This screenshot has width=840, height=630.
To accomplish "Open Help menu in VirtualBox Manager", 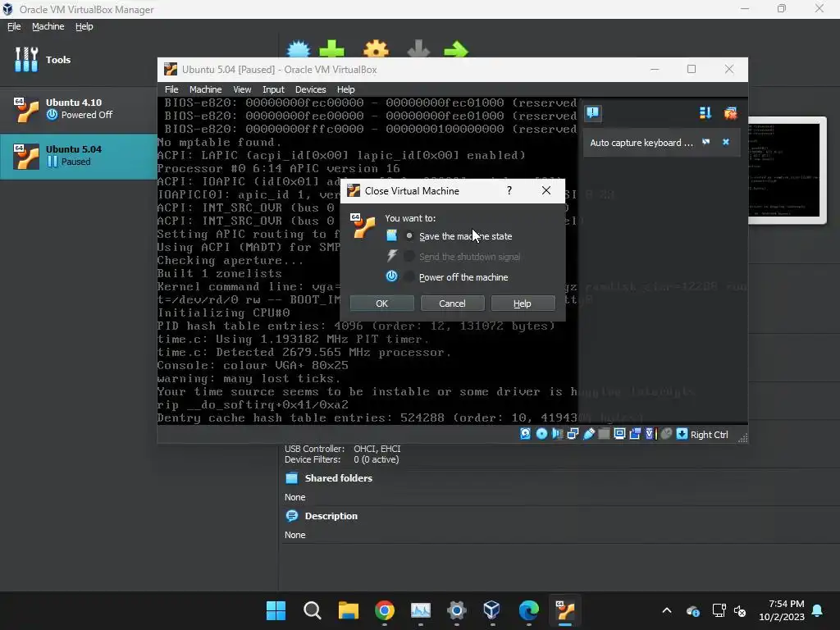I will (x=84, y=26).
